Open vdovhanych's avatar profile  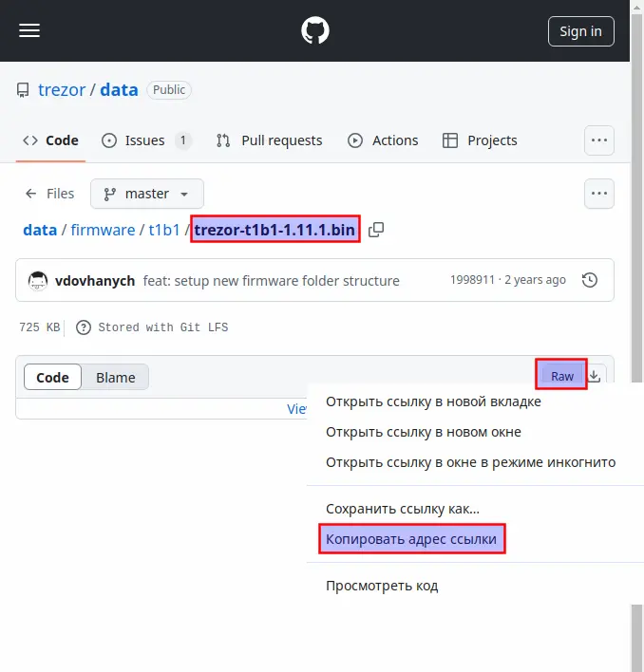[38, 281]
